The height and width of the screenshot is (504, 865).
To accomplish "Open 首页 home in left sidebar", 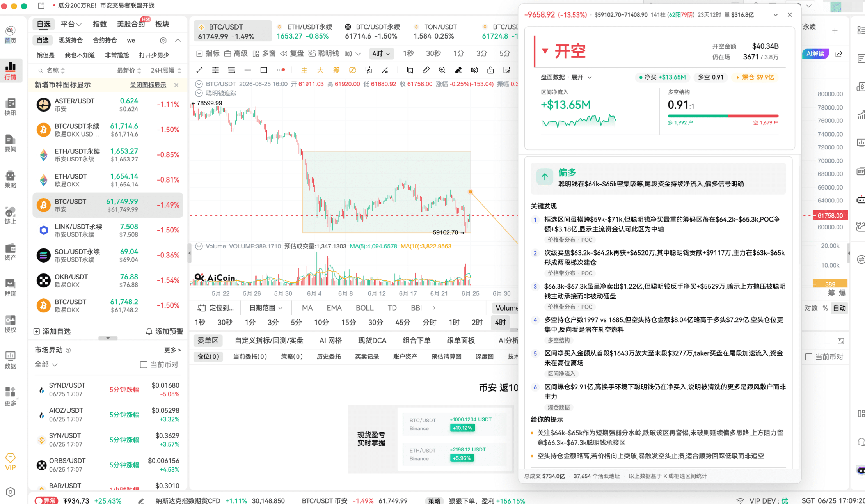I will 11,34.
